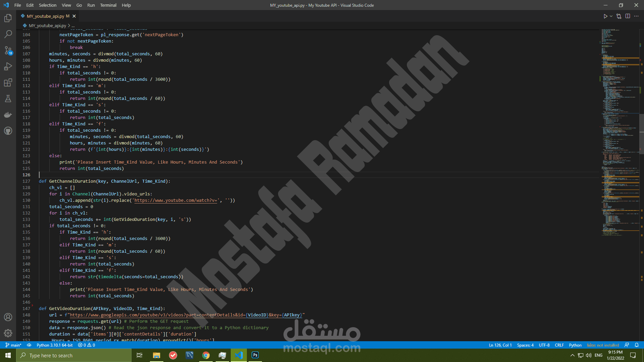Open the Search view in activity bar

(8, 34)
